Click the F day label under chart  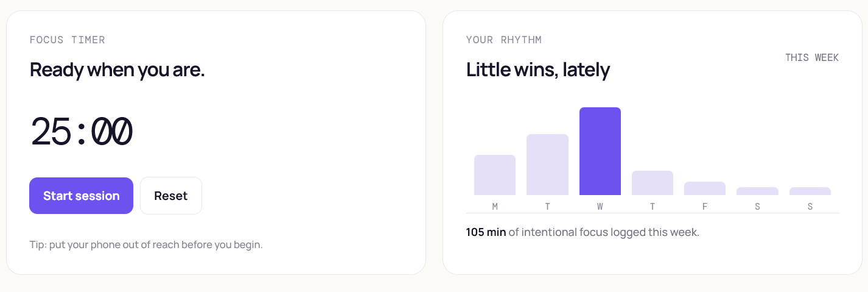coord(705,207)
